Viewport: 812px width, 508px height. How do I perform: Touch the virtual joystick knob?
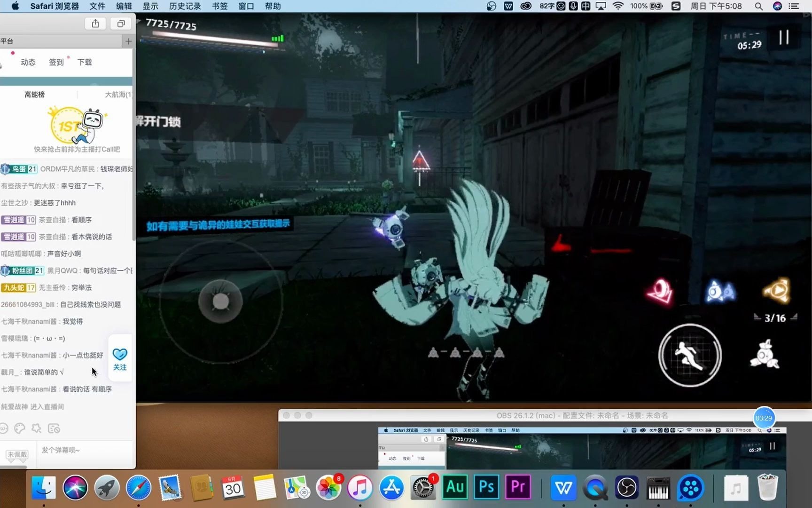pyautogui.click(x=220, y=301)
